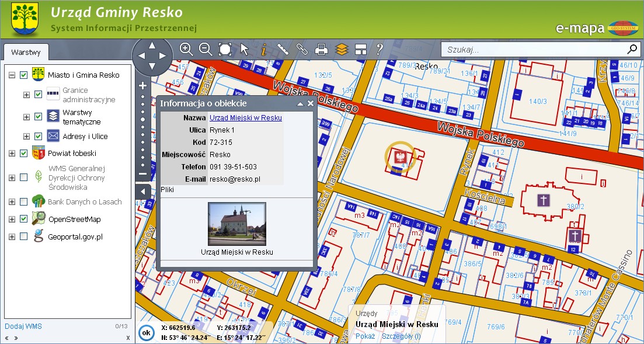Click the search magnifier button
The image size is (644, 344).
click(632, 50)
